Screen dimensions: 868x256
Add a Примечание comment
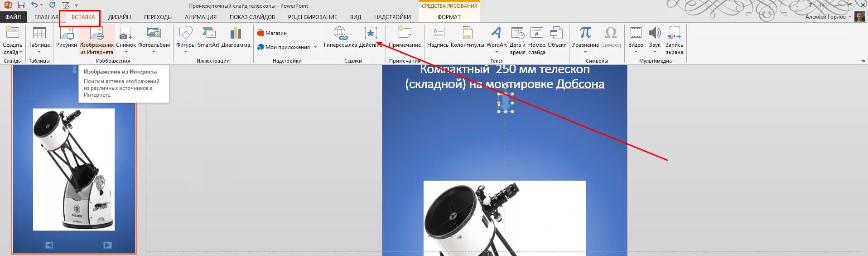click(405, 37)
